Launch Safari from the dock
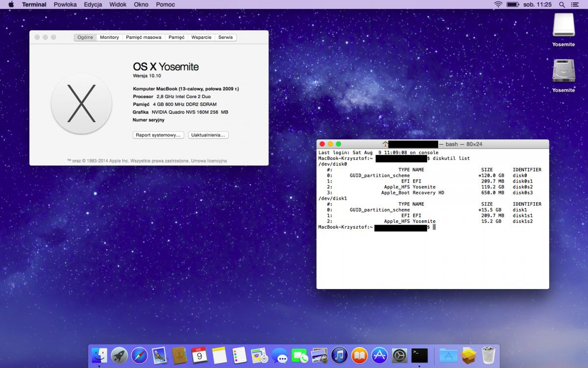Screen dimensions: 588x368 point(140,355)
